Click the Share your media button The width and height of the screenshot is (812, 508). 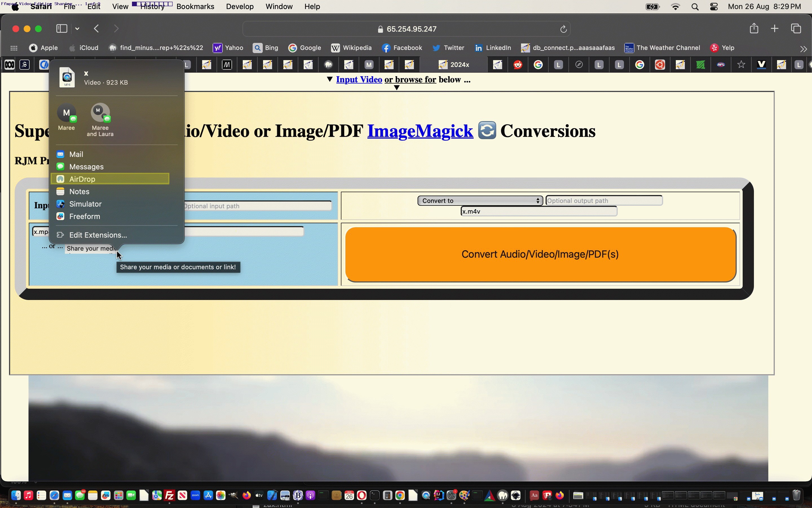[x=91, y=249]
